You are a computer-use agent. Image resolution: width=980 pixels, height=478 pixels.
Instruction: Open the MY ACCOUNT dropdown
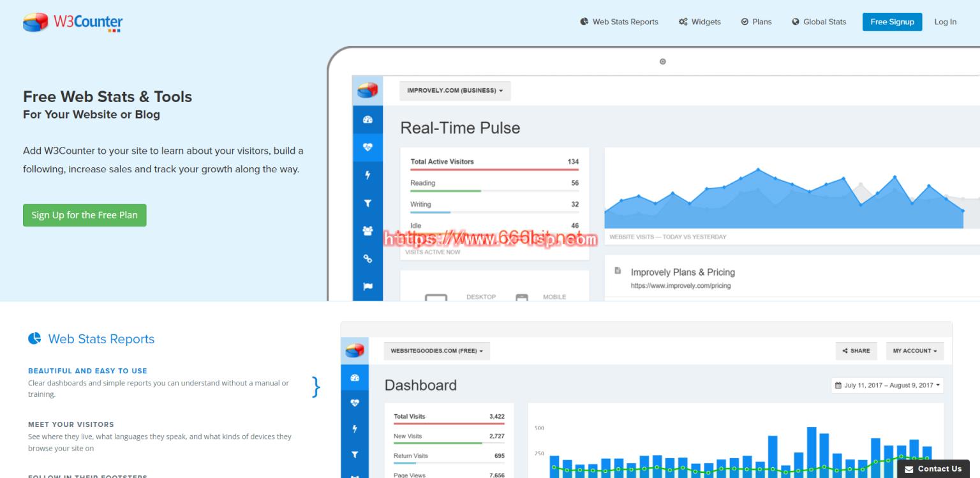point(915,351)
